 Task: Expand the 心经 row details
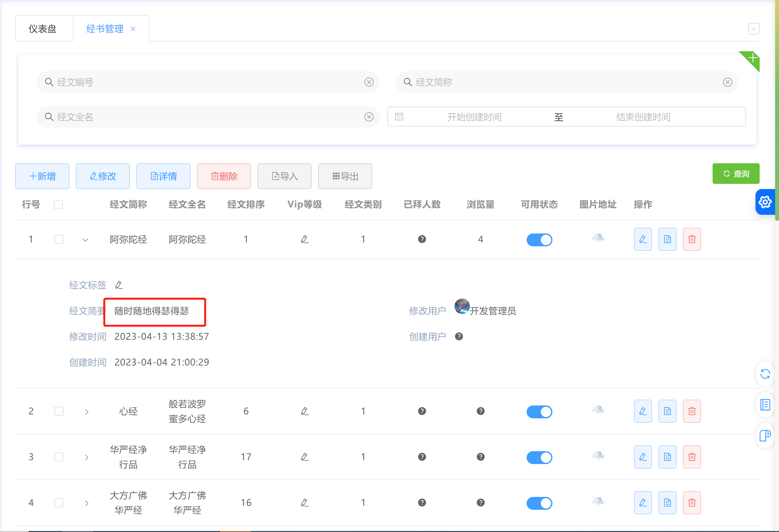point(86,412)
